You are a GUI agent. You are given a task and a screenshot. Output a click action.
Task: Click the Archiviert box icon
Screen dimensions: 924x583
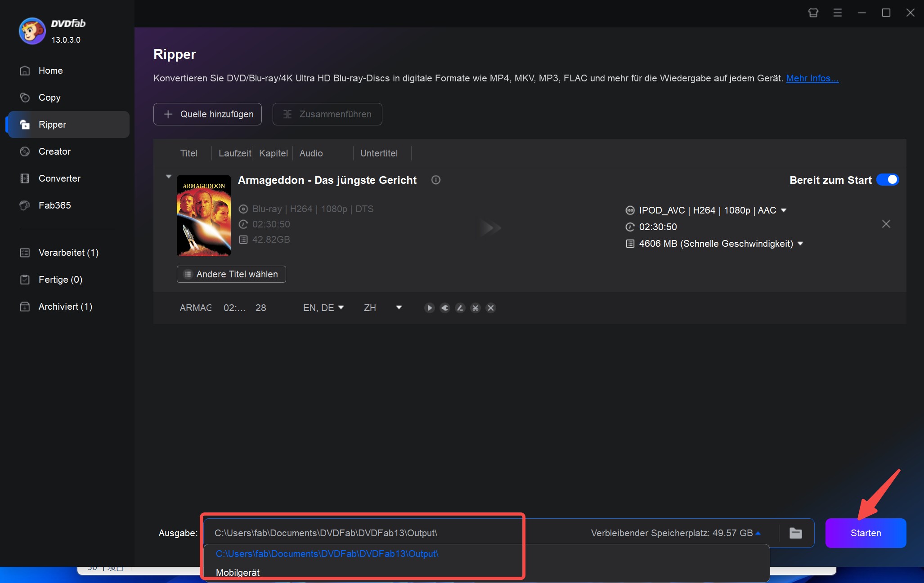pos(25,307)
